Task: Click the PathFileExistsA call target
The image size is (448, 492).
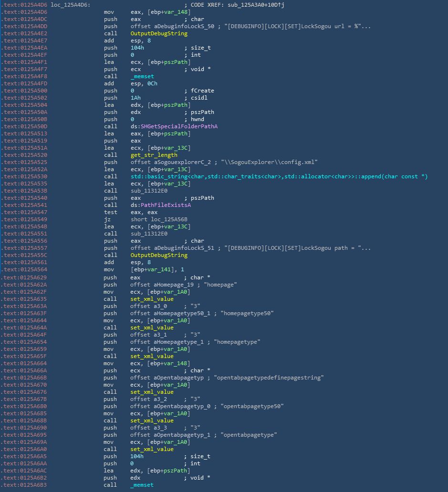Action: [166, 205]
